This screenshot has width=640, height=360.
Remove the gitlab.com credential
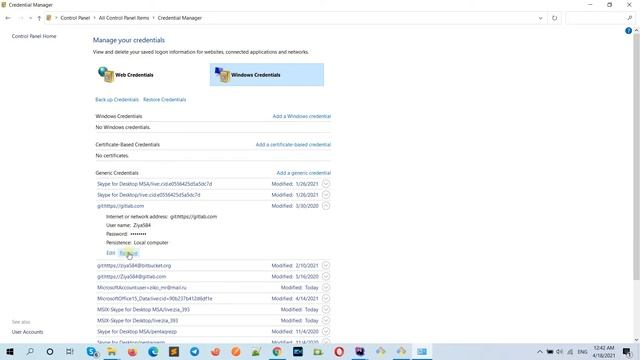click(129, 253)
